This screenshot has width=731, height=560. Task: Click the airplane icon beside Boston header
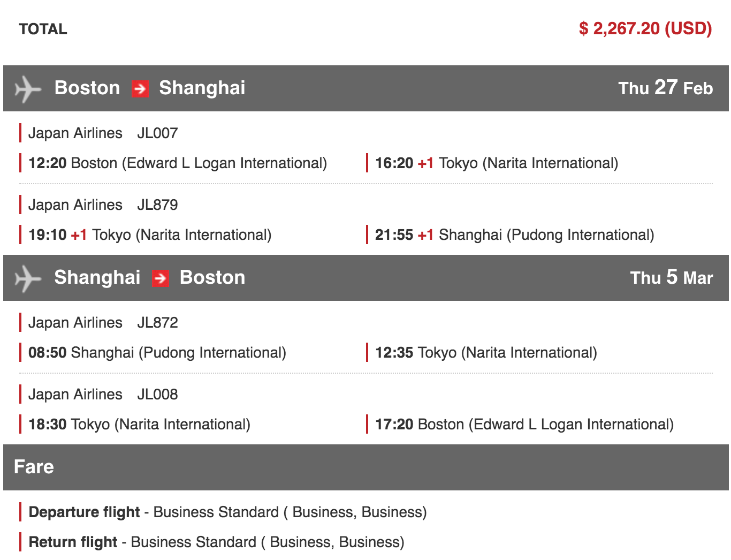[28, 88]
